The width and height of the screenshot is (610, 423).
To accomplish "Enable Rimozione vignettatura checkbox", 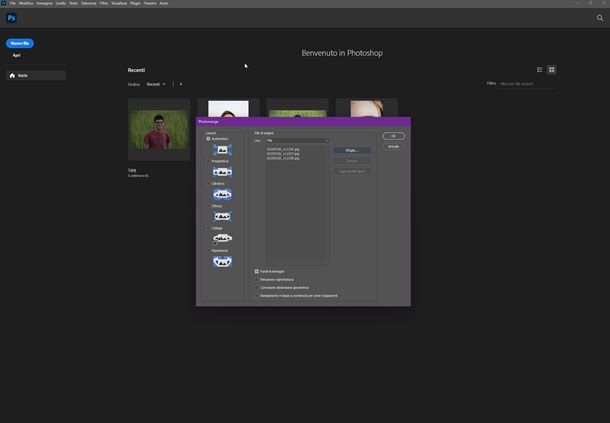I will coord(257,279).
